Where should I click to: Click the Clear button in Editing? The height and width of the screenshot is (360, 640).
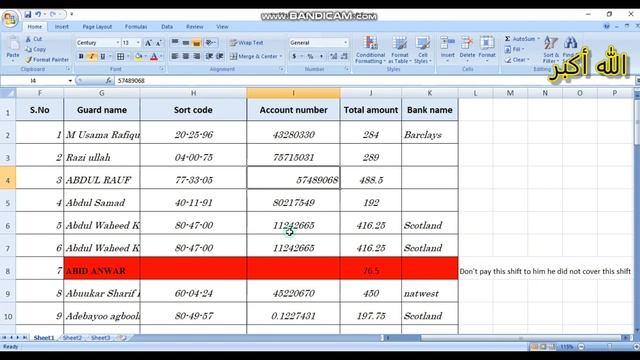(x=517, y=60)
